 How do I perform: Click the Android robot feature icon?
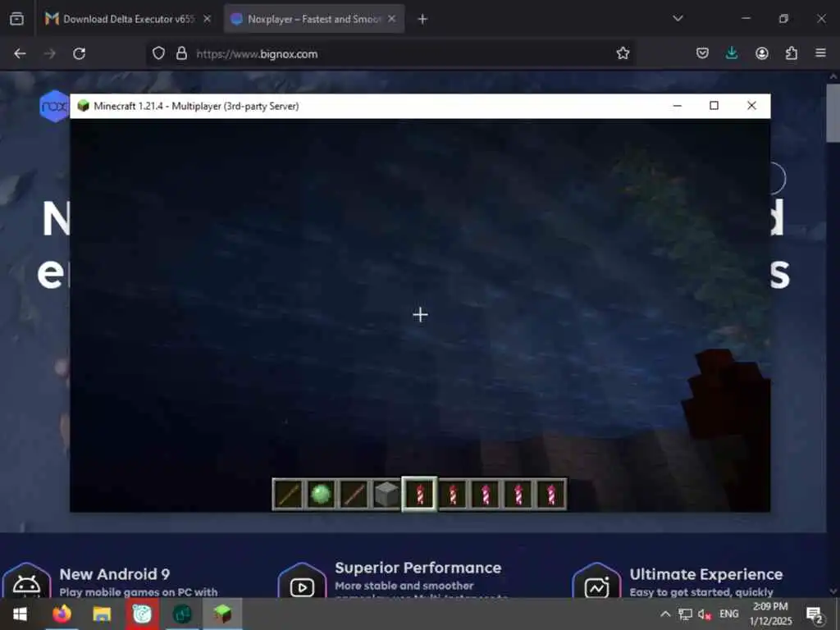[x=27, y=582]
